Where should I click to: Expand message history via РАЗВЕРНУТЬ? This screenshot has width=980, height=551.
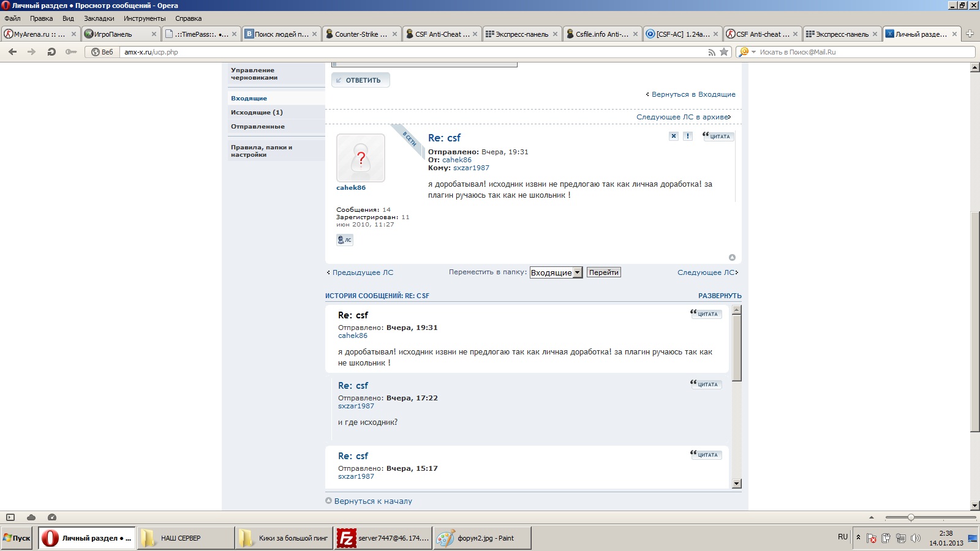coord(720,296)
